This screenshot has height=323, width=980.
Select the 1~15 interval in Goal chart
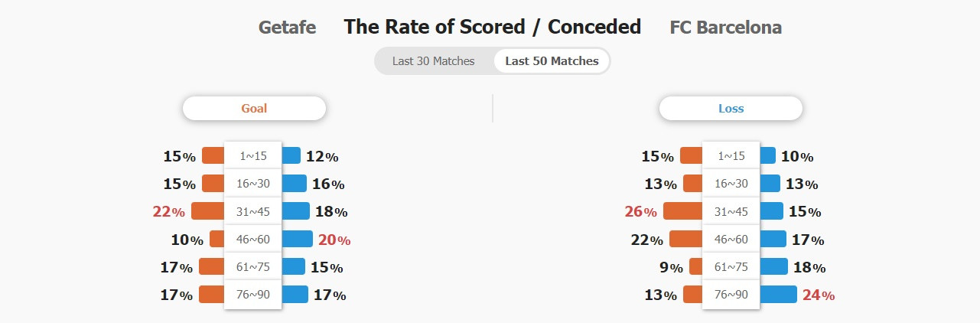253,156
